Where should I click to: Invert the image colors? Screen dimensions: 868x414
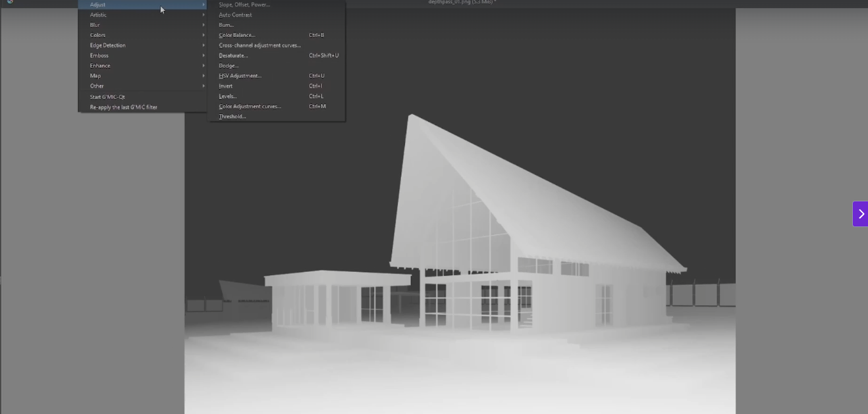[x=225, y=86]
